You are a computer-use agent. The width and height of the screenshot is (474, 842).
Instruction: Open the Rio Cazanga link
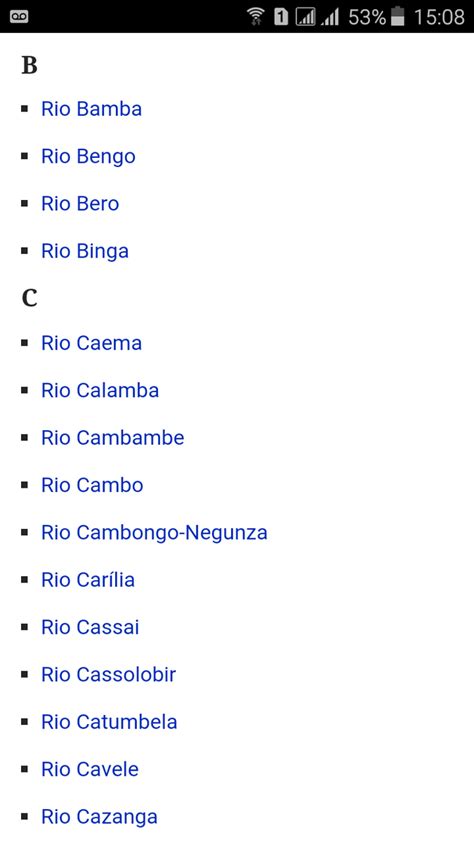point(99,817)
